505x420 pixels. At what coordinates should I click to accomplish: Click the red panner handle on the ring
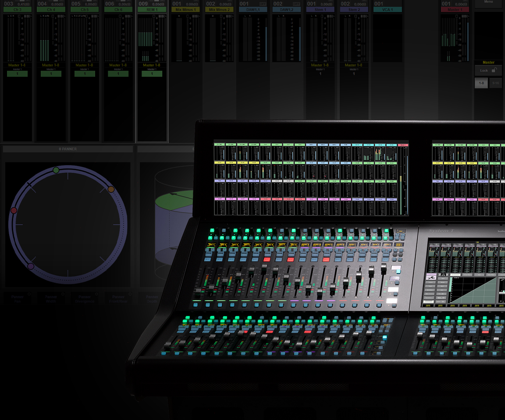click(x=14, y=211)
